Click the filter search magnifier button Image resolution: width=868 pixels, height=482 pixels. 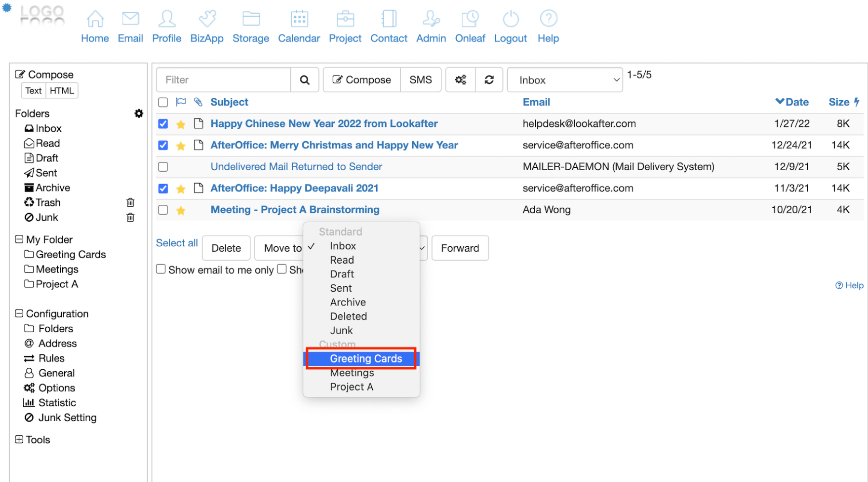point(305,80)
